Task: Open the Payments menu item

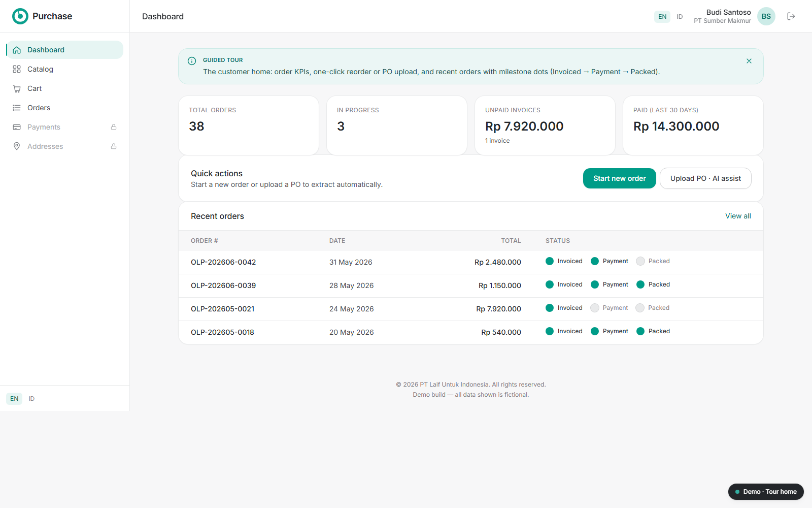Action: coord(65,127)
